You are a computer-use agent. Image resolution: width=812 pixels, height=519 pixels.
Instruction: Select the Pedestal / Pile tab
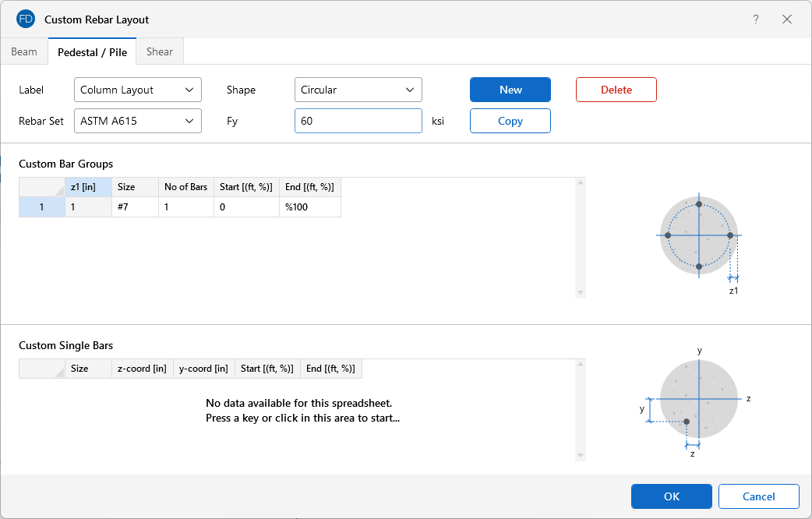tap(92, 52)
